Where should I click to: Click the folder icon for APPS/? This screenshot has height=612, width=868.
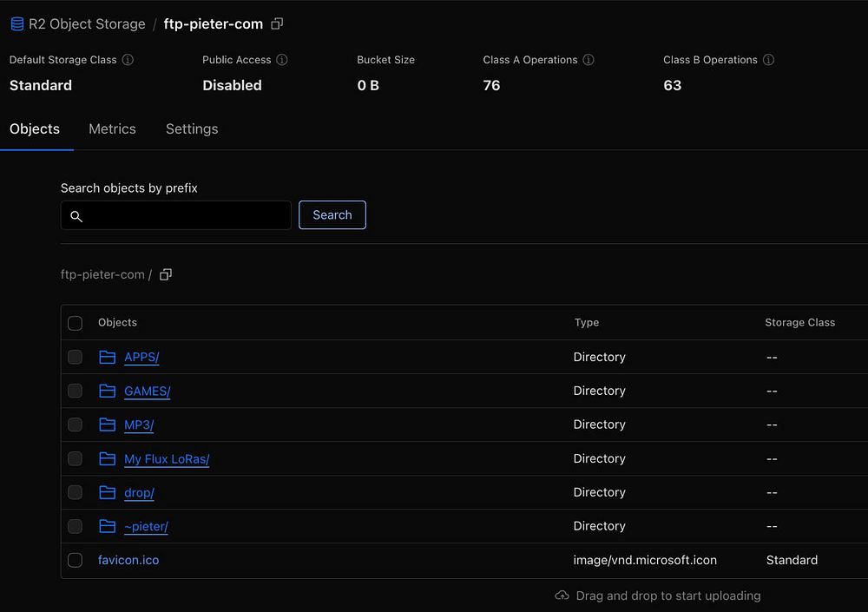point(108,357)
